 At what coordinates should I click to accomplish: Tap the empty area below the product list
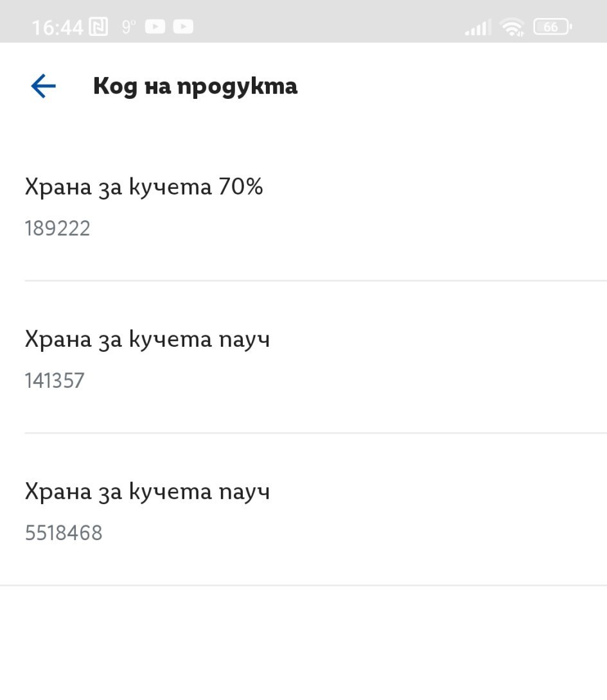point(303,642)
